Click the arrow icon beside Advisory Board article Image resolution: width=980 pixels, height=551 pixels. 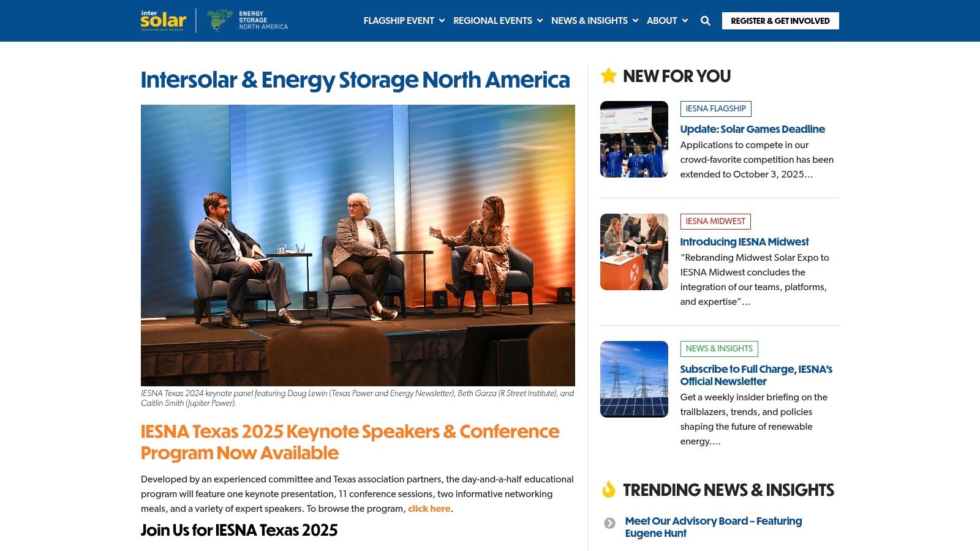(x=609, y=523)
